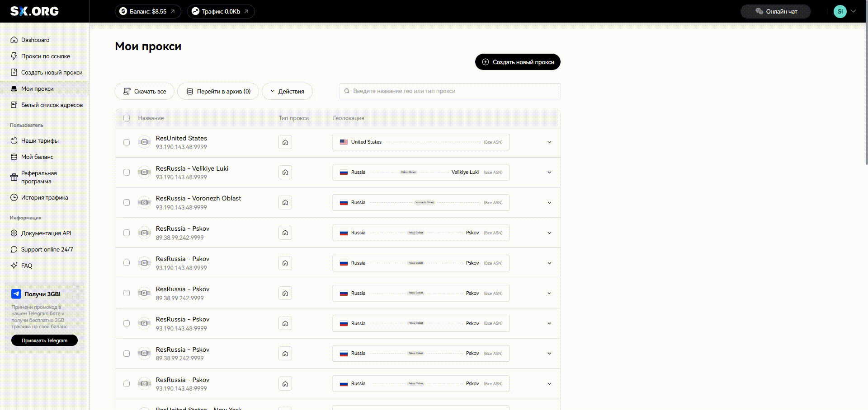Select the ResRussia - Voronezh Oblast checkbox
868x410 pixels.
pyautogui.click(x=127, y=203)
